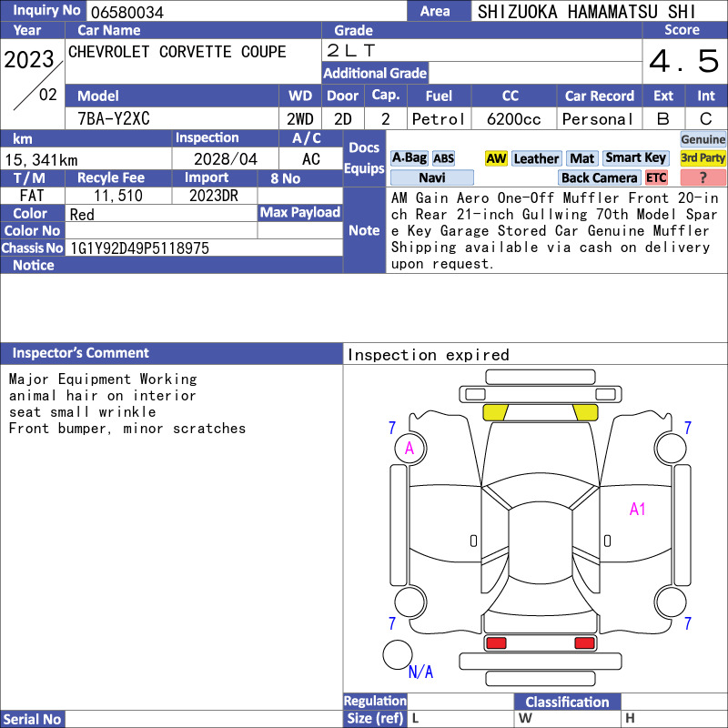Click the Smart Key badge
The height and width of the screenshot is (728, 728).
tap(635, 158)
